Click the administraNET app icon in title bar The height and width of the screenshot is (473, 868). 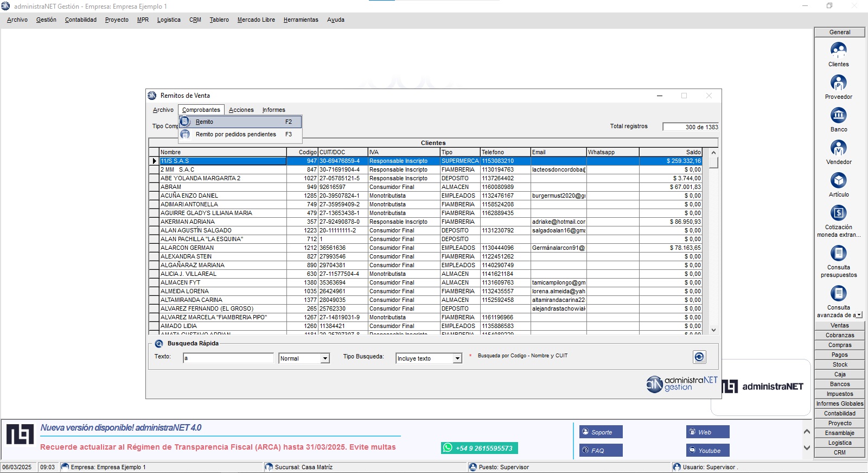(x=6, y=6)
